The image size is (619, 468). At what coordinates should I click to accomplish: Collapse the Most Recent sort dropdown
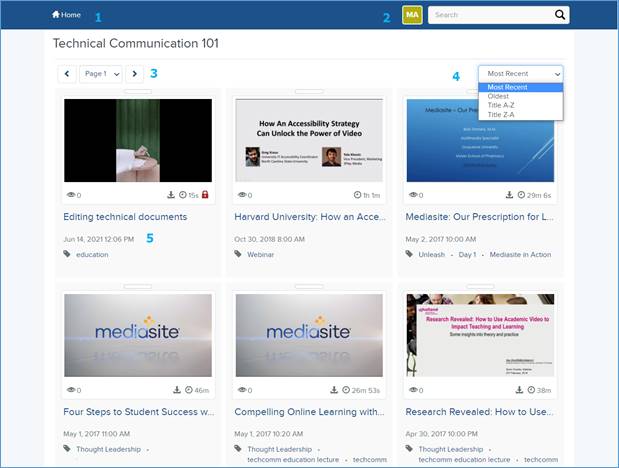point(521,73)
